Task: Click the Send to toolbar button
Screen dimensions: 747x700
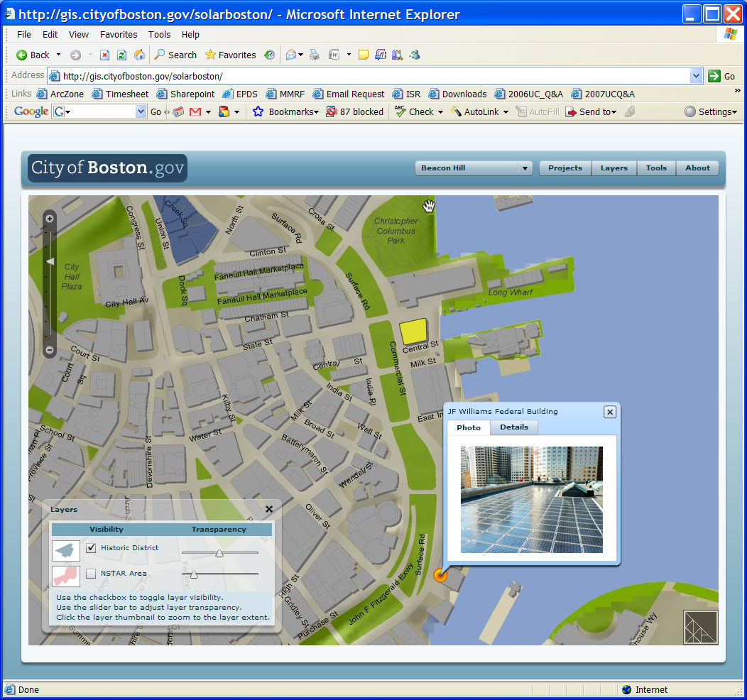Action: pyautogui.click(x=590, y=112)
